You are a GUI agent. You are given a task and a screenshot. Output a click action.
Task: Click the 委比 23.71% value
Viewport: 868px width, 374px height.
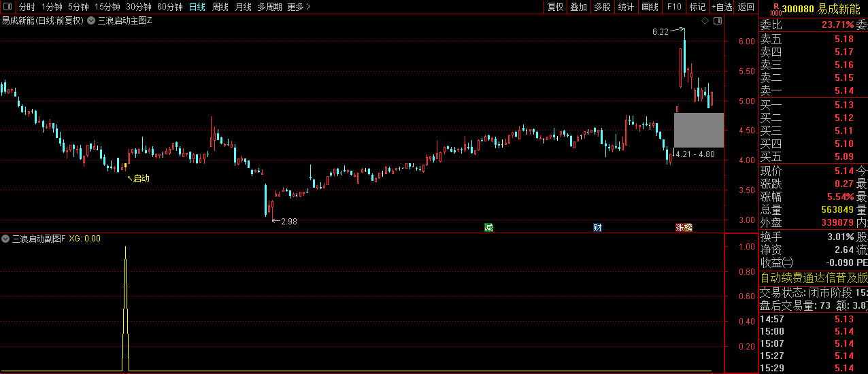(837, 25)
